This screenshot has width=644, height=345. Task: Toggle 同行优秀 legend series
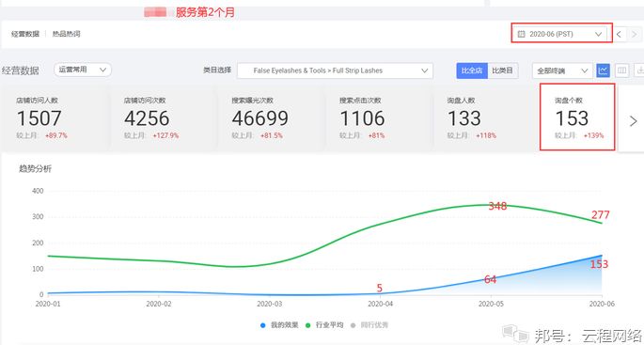[369, 325]
